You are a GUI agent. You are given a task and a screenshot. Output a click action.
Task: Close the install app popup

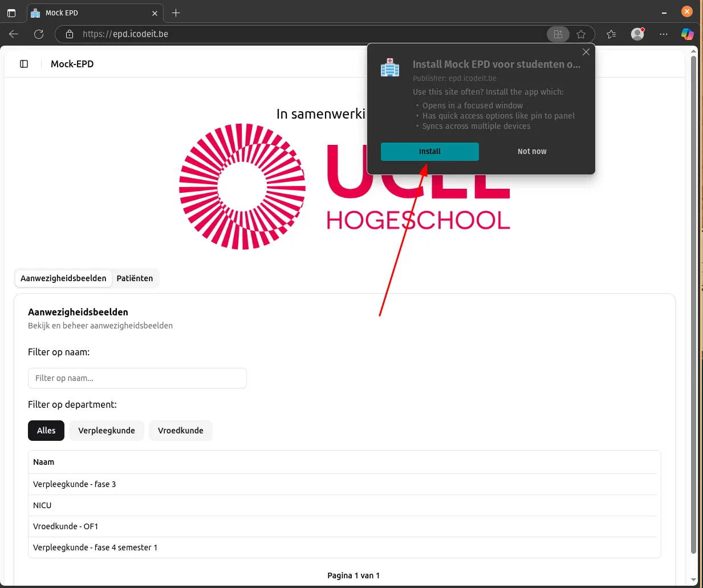coord(586,52)
